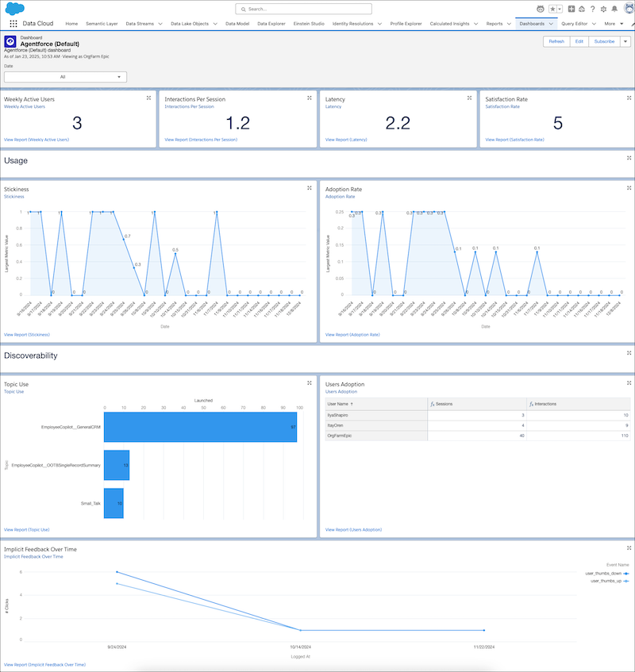Expand the Topic Use widget

coord(310,383)
